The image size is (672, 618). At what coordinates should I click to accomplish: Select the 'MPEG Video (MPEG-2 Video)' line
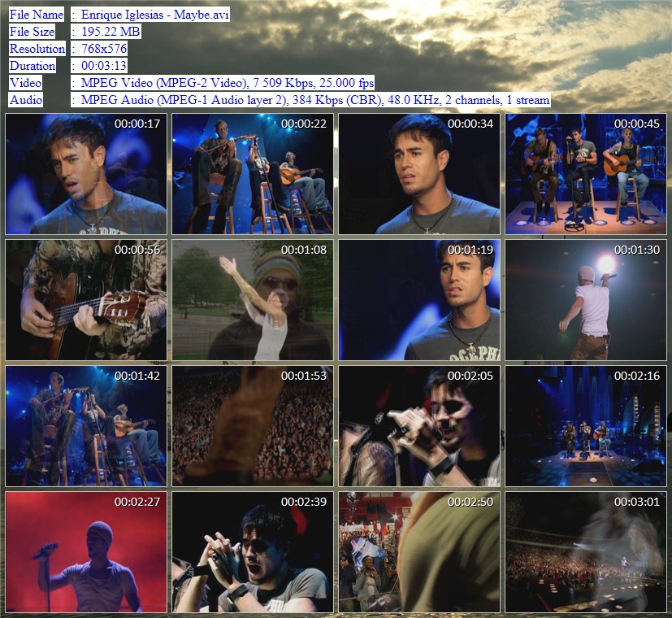228,83
